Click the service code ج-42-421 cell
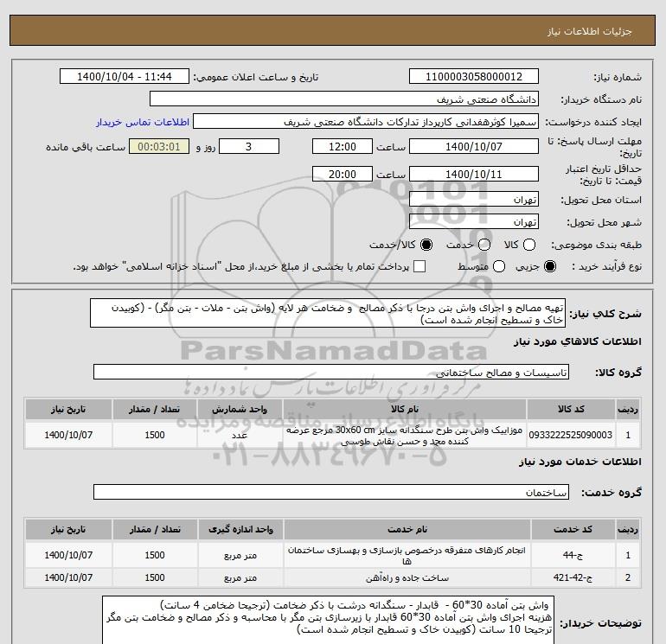Viewport: 666px width, 644px height. [x=573, y=577]
